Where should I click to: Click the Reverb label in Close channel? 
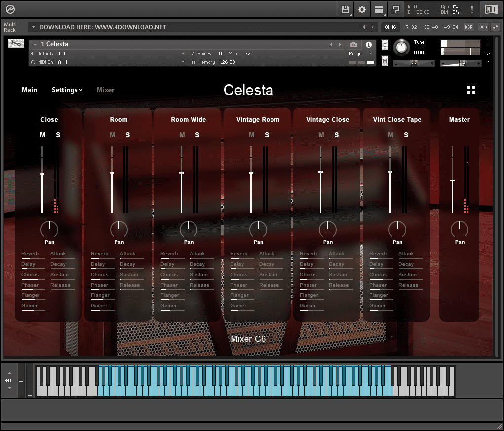[x=30, y=254]
